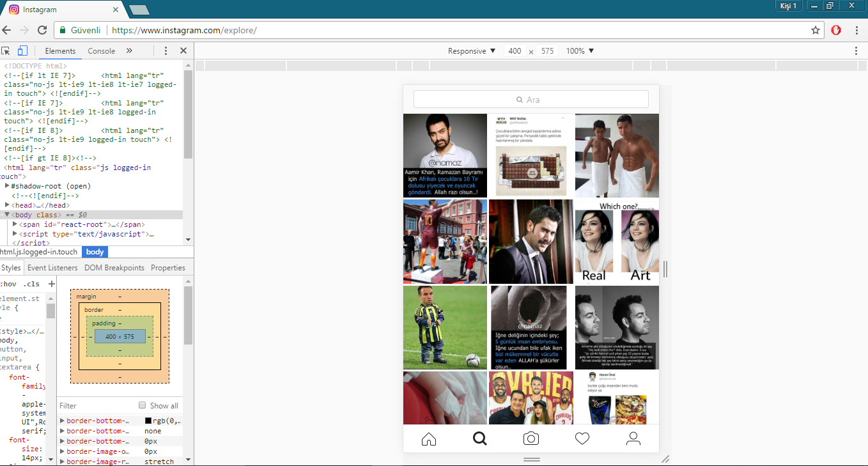868x466 pixels.
Task: Open the chocolate periodic table post thumbnail
Action: coord(531,155)
